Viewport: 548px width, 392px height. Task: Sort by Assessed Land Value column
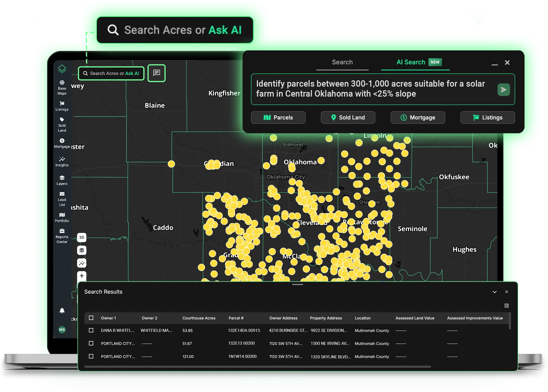point(415,318)
